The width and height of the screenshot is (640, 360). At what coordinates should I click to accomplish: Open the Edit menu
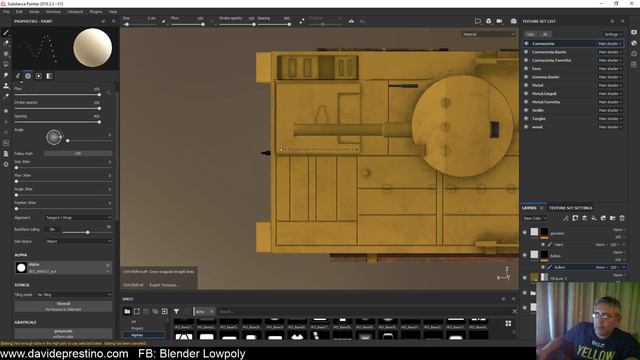[x=19, y=12]
